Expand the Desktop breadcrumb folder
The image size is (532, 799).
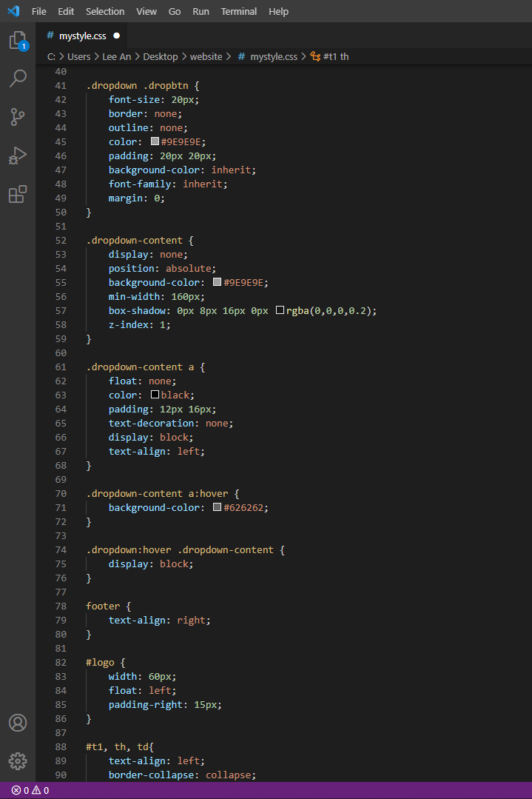161,56
